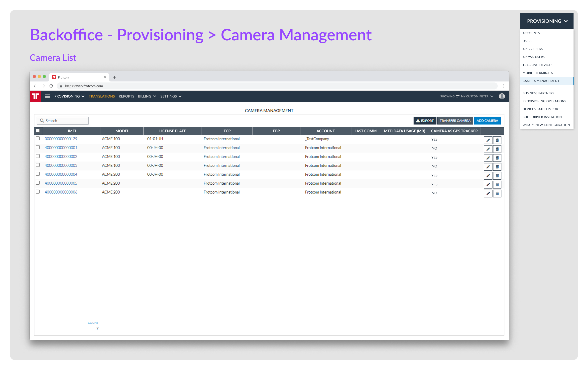Open the user profile avatar
588x370 pixels.
point(502,96)
